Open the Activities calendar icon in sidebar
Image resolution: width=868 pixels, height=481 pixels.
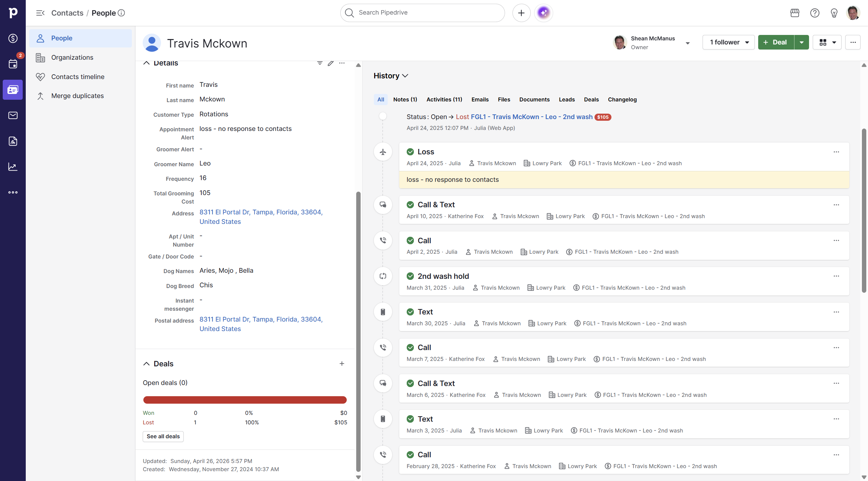(x=13, y=64)
